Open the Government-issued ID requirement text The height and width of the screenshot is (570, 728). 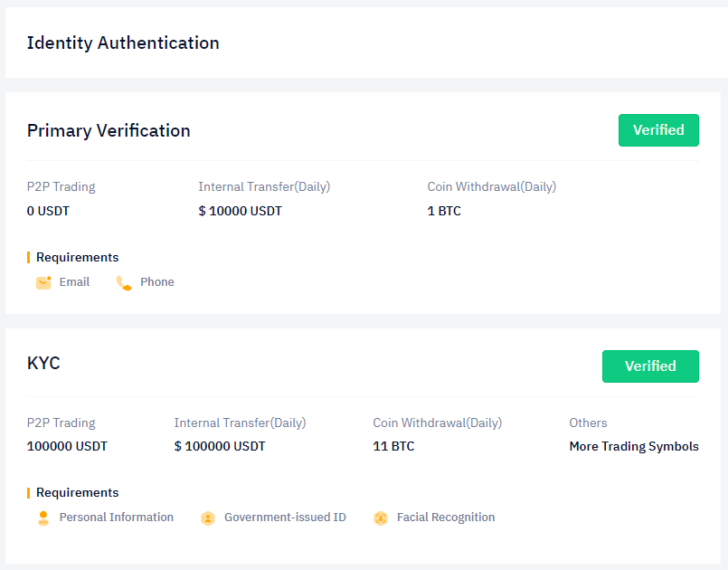pyautogui.click(x=285, y=518)
